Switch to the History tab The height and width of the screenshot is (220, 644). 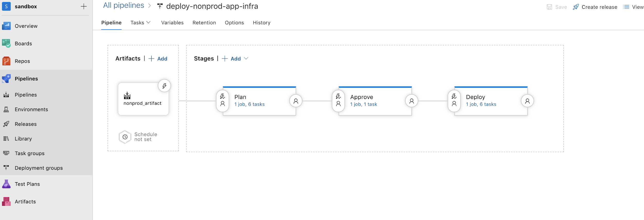261,23
